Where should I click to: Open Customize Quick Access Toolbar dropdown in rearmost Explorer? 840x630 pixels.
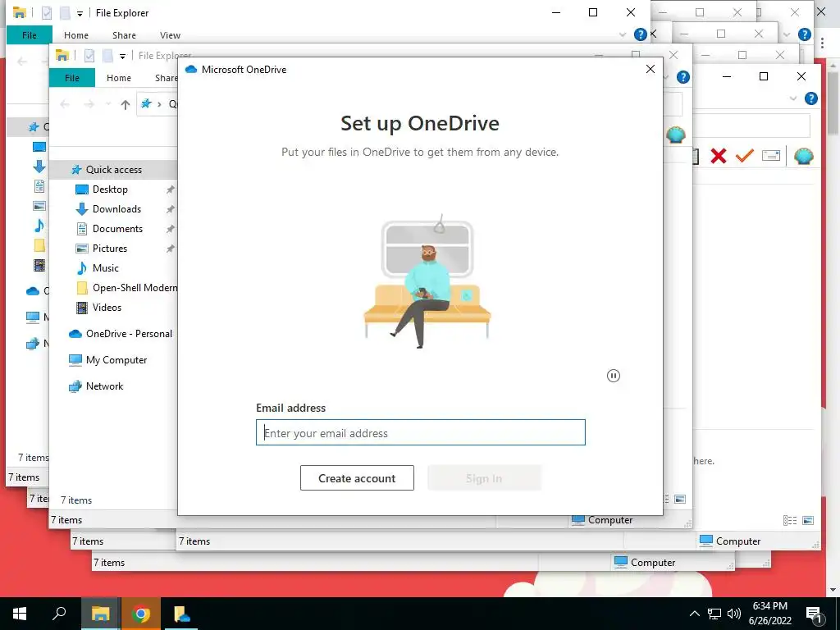[x=80, y=13]
